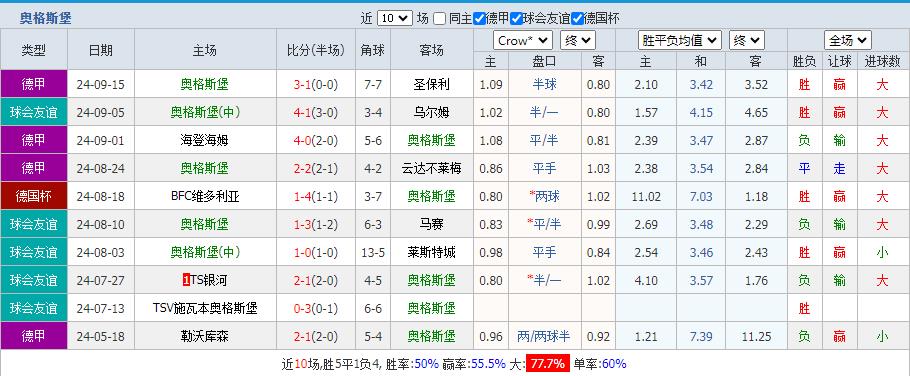Click corner count 13-5
The width and height of the screenshot is (910, 376).
(373, 252)
